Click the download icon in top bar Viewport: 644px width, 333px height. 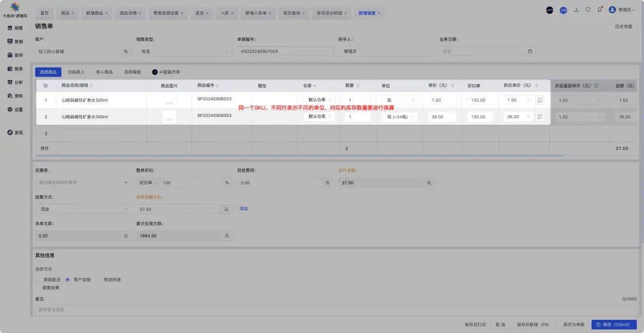point(576,10)
